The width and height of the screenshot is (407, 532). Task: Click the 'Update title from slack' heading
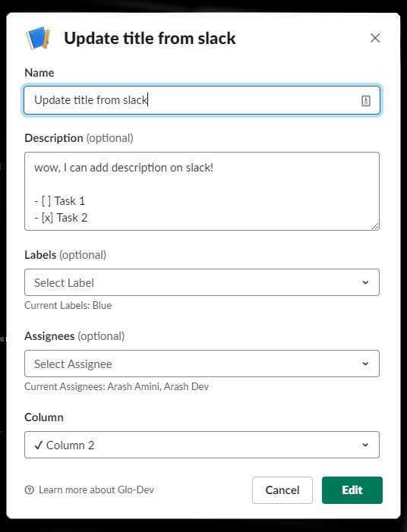150,38
